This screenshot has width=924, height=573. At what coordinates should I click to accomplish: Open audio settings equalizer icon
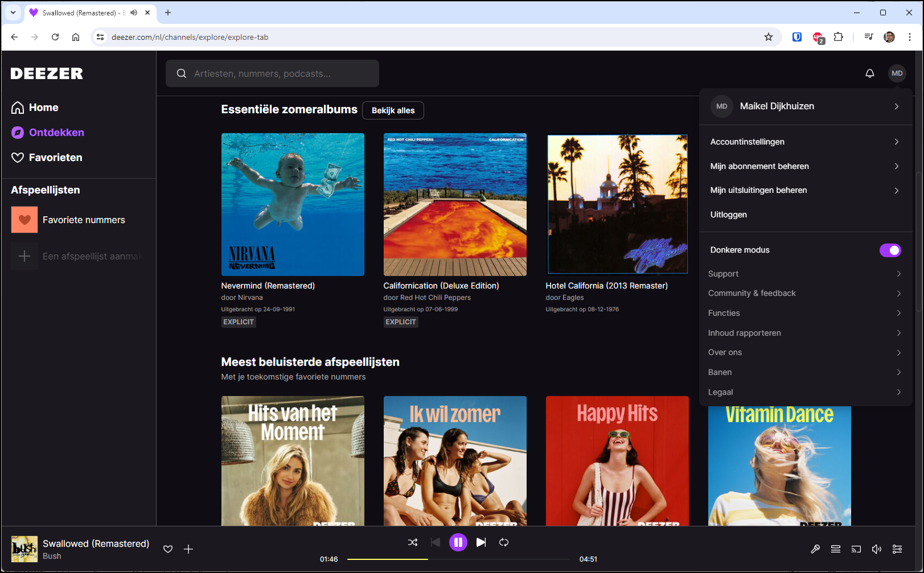tap(897, 549)
